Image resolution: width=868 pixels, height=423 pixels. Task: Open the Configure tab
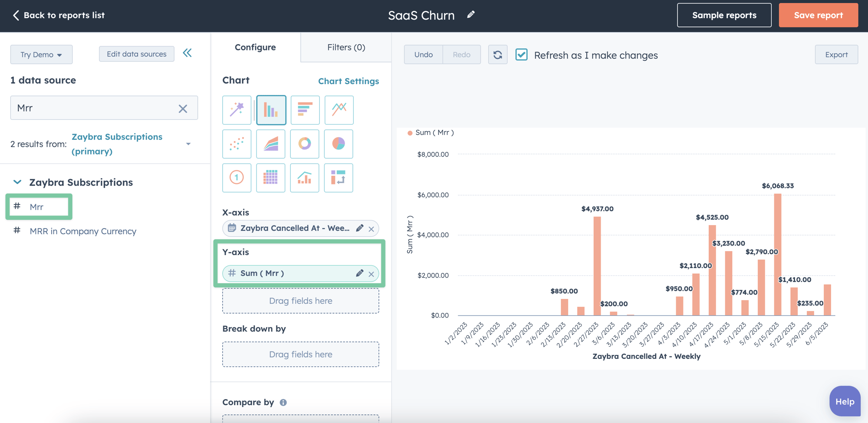point(255,47)
